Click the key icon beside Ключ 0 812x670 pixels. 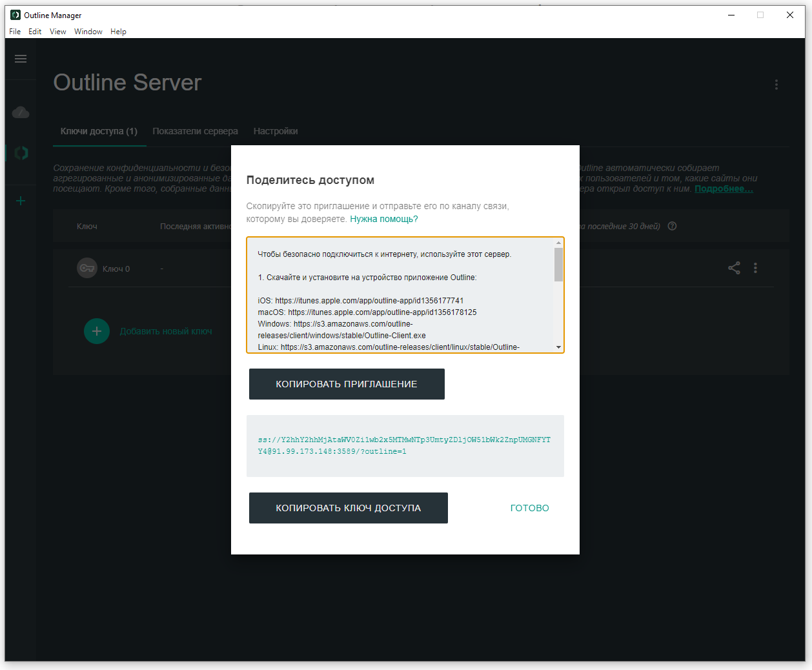point(87,268)
